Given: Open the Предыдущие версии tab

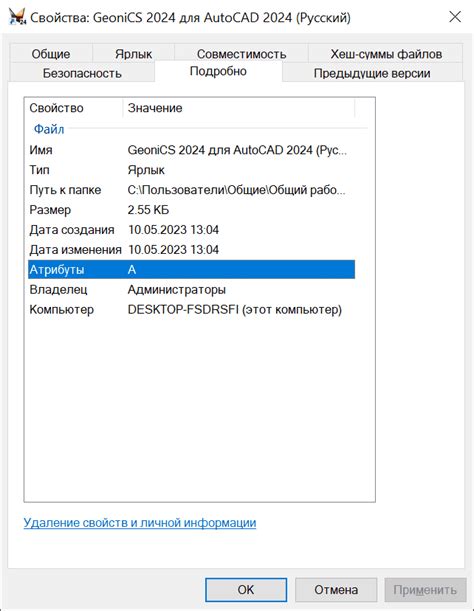Looking at the screenshot, I should click(372, 73).
